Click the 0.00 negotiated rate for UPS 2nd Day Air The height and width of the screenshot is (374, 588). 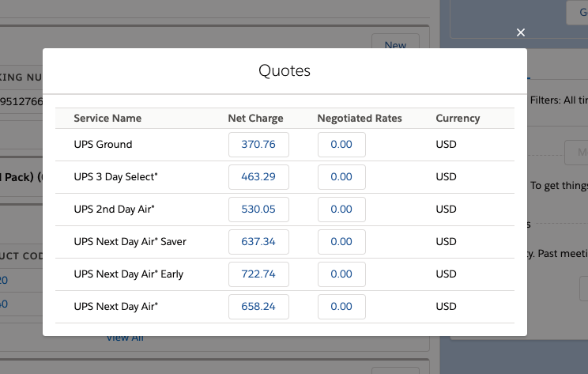[x=341, y=210]
